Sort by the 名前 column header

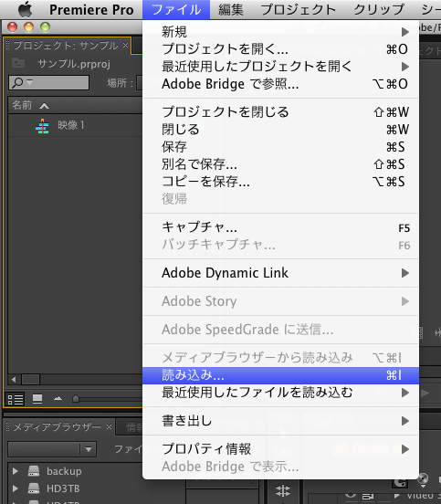point(22,105)
